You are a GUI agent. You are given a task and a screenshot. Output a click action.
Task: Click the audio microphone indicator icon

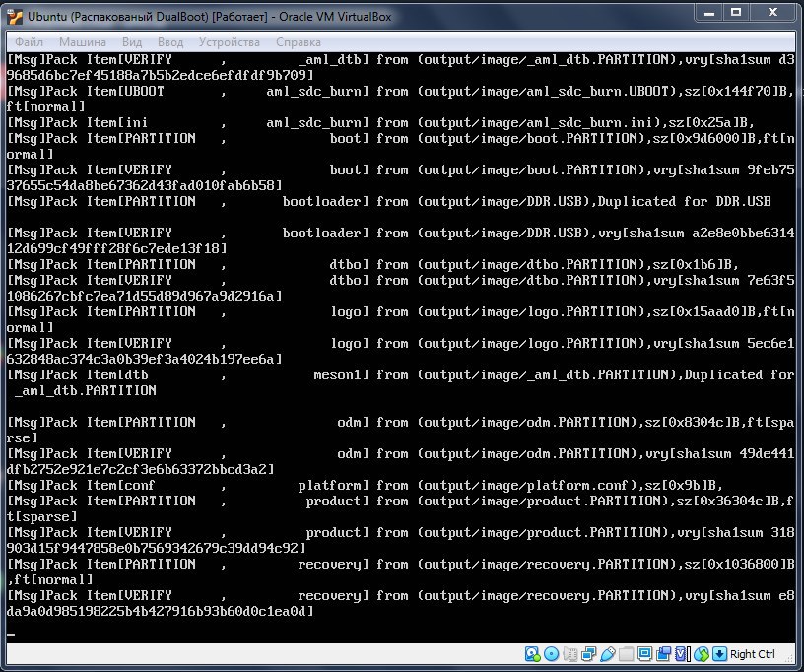pos(570,653)
